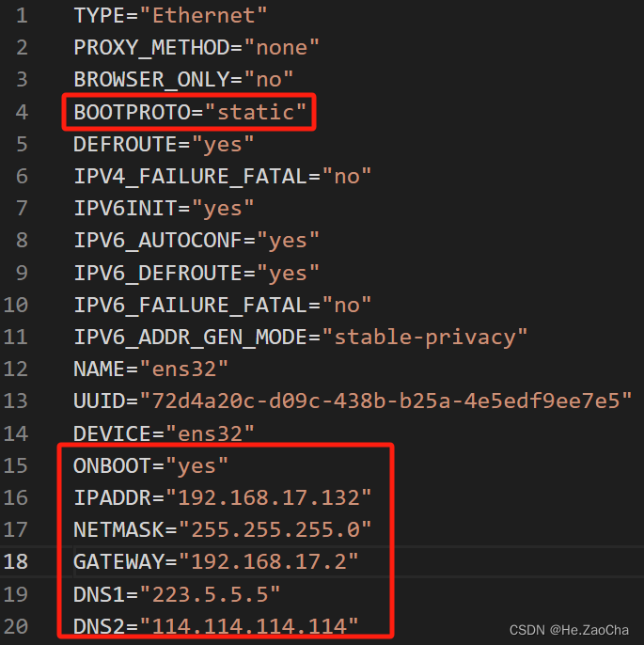Click line number 4 in gutter
The height and width of the screenshot is (645, 644).
click(23, 112)
